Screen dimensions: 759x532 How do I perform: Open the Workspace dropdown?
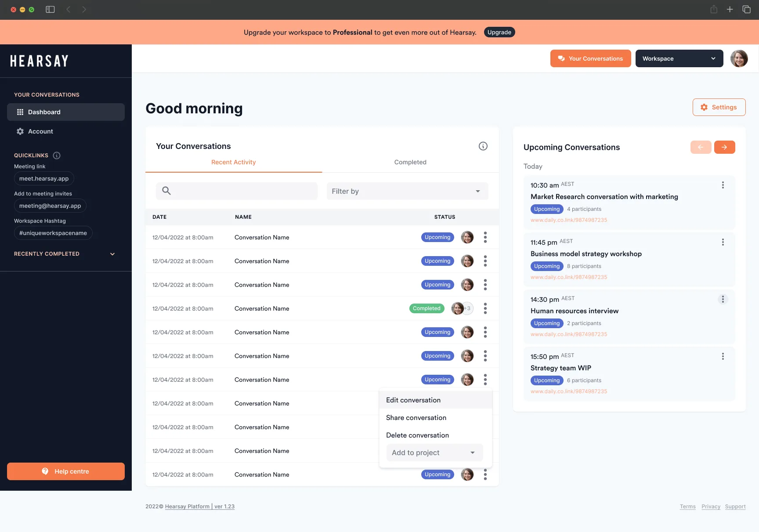point(679,58)
